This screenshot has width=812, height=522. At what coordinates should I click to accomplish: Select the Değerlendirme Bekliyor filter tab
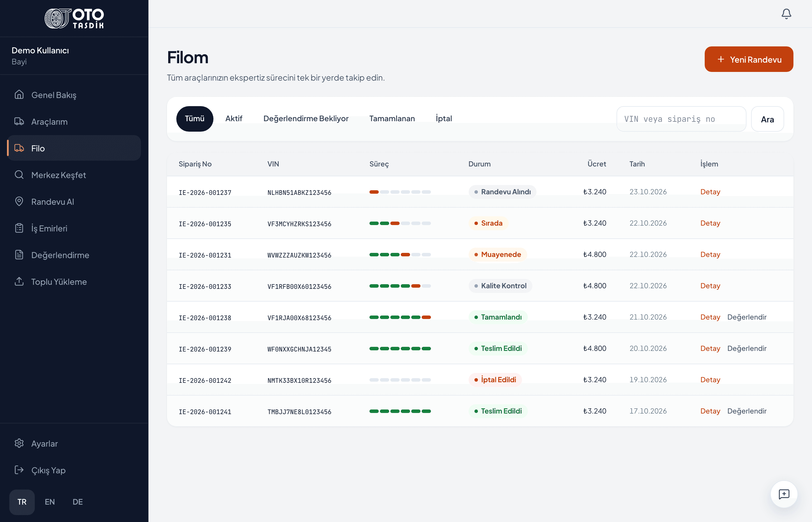[x=306, y=119]
